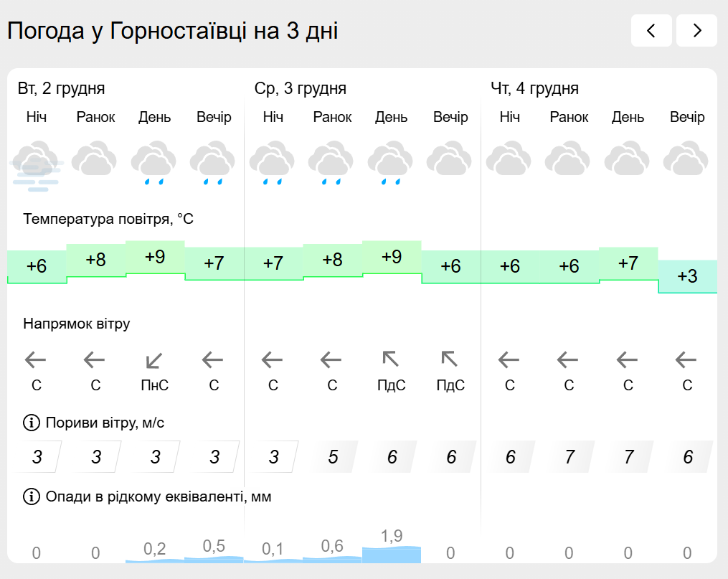
Task: Click the cloudy icon for Thursday Вечір
Action: pyautogui.click(x=686, y=159)
